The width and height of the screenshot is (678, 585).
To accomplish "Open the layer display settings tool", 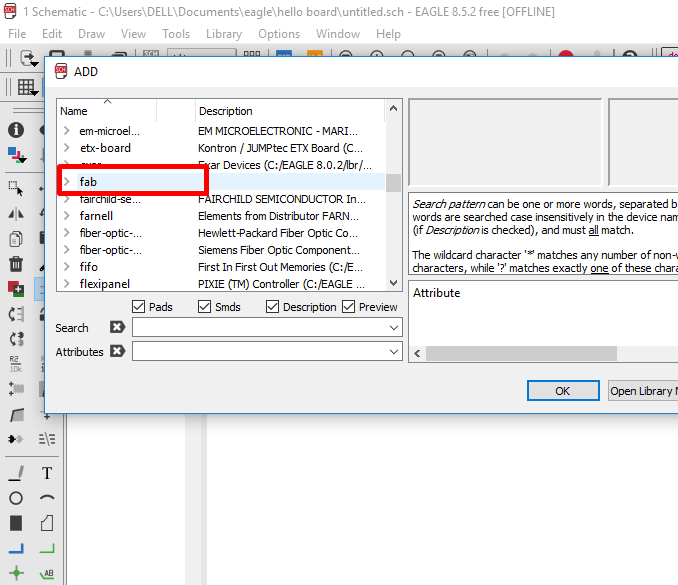I will (17, 155).
